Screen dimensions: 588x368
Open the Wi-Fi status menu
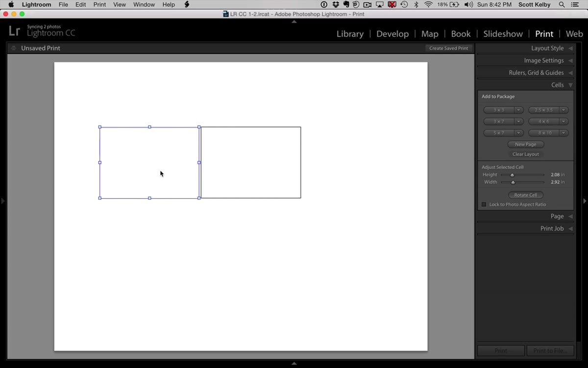pos(428,4)
